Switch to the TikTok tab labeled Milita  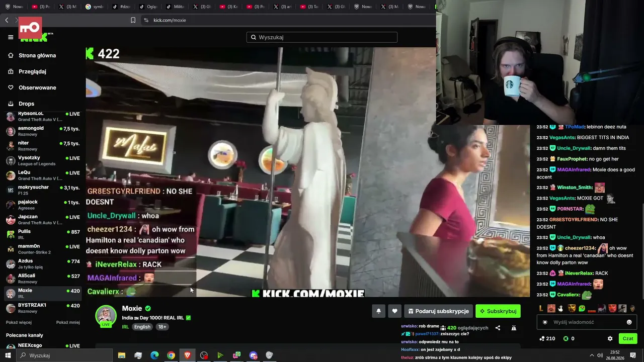tap(176, 7)
